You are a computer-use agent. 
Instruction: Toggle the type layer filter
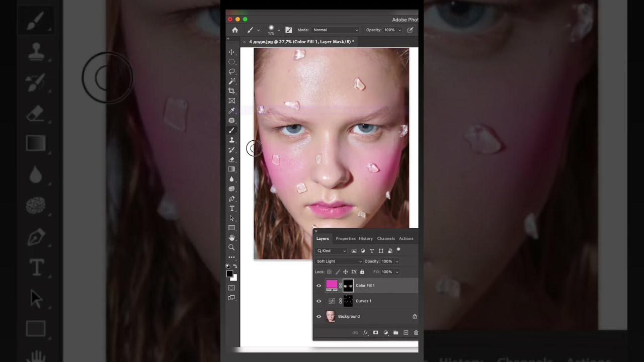(372, 251)
